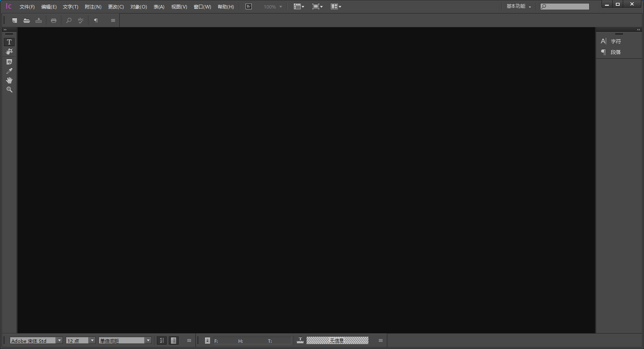Image resolution: width=644 pixels, height=349 pixels.
Task: Print the document using the printer icon
Action: pyautogui.click(x=54, y=20)
